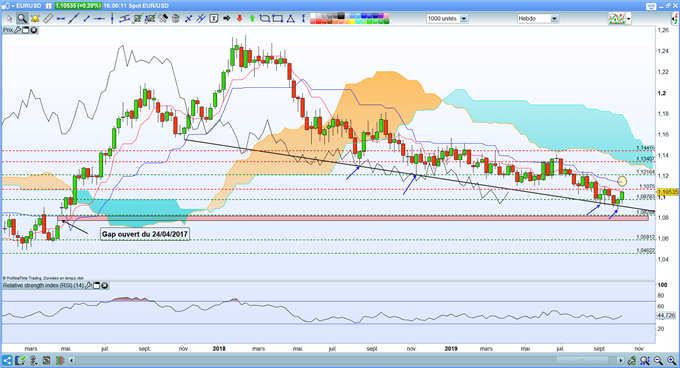Viewport: 680px width, 368px height.
Task: Open the bell alert tool
Action: coord(35,19)
